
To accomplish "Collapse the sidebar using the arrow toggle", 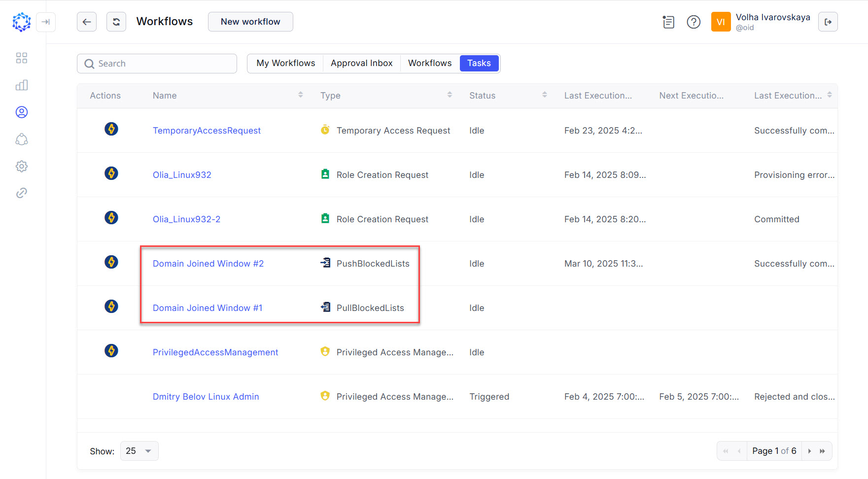I will pyautogui.click(x=46, y=22).
